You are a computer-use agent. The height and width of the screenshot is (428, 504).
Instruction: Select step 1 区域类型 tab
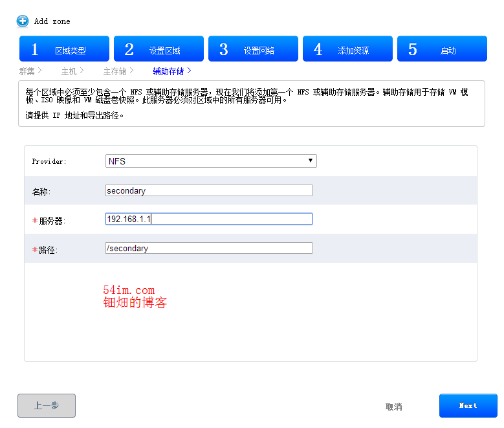click(64, 49)
